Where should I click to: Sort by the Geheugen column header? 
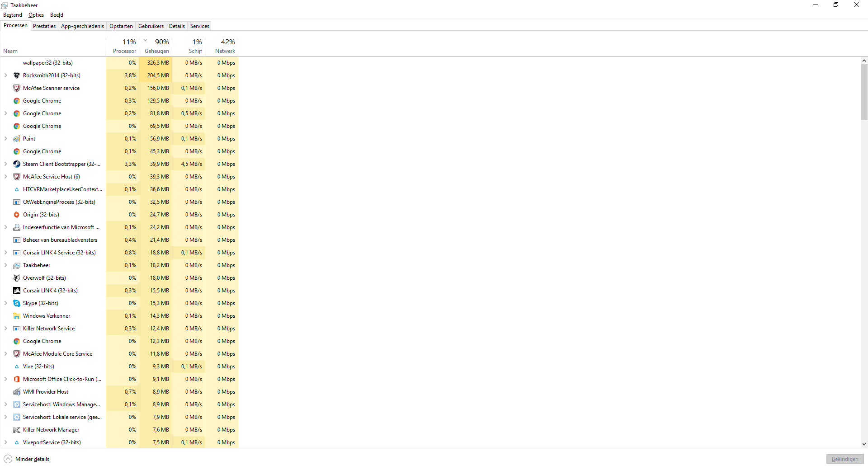point(156,46)
